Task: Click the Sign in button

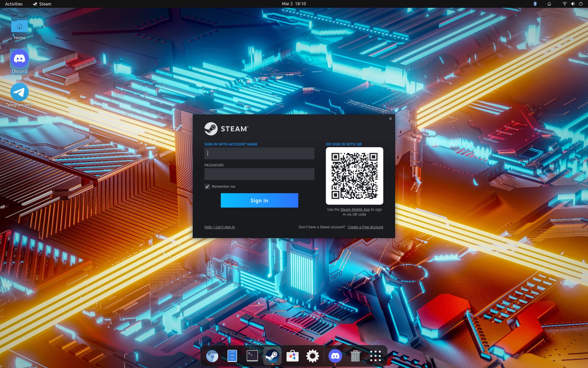Action: [259, 200]
